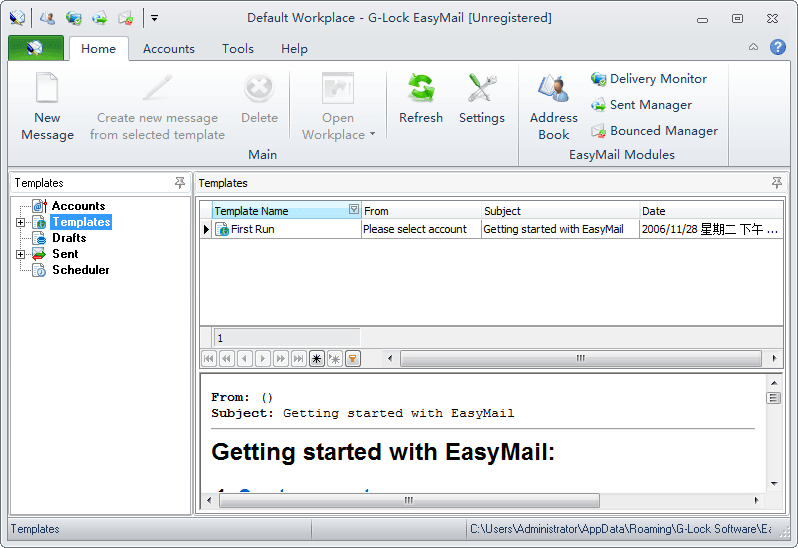Click Bounced Manager icon in quick access toolbar
The image size is (798, 548).
[126, 19]
